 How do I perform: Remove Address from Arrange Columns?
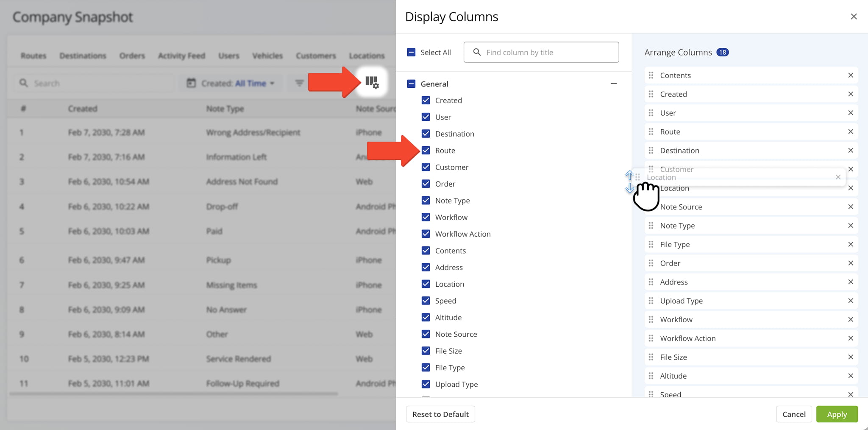[x=850, y=282]
